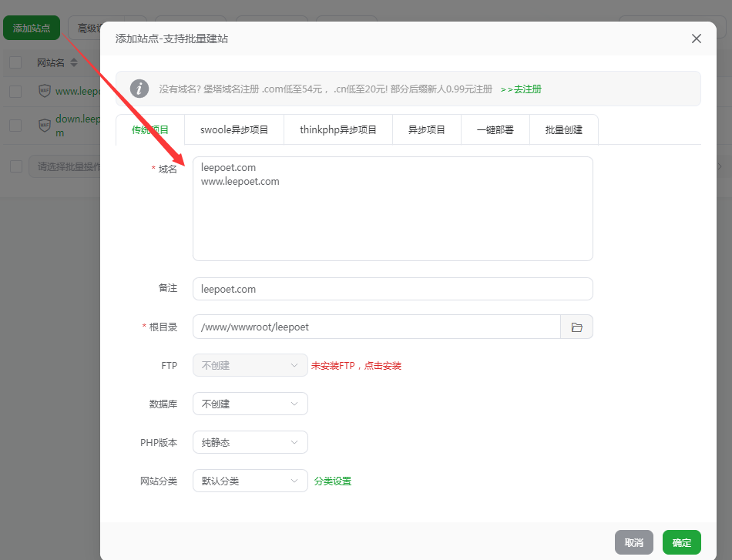Click the 分类设置 link
This screenshot has width=732, height=560.
[x=333, y=481]
